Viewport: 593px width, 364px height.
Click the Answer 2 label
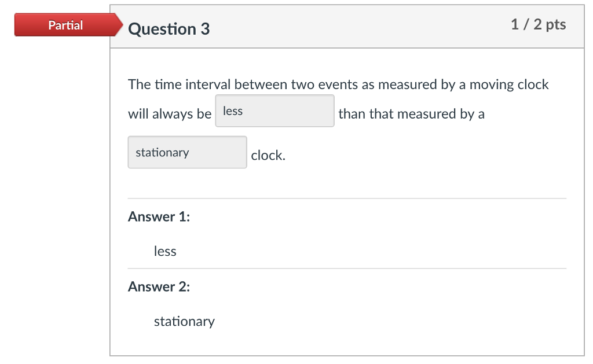158,286
